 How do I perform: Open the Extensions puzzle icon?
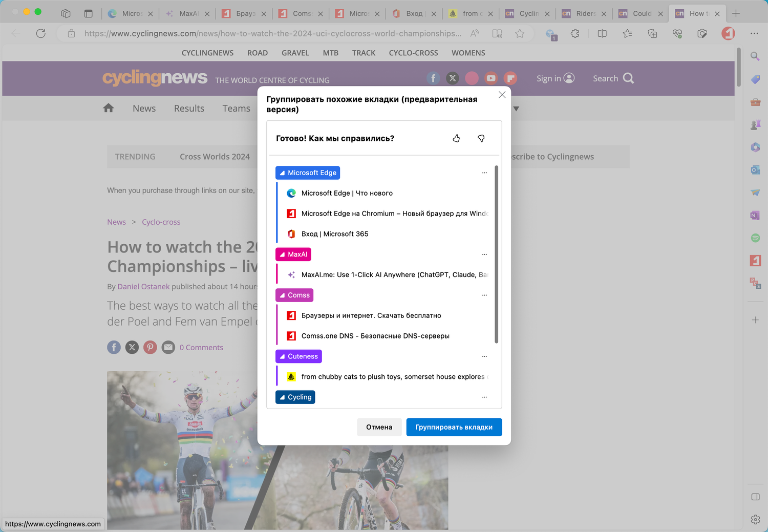[x=575, y=34]
